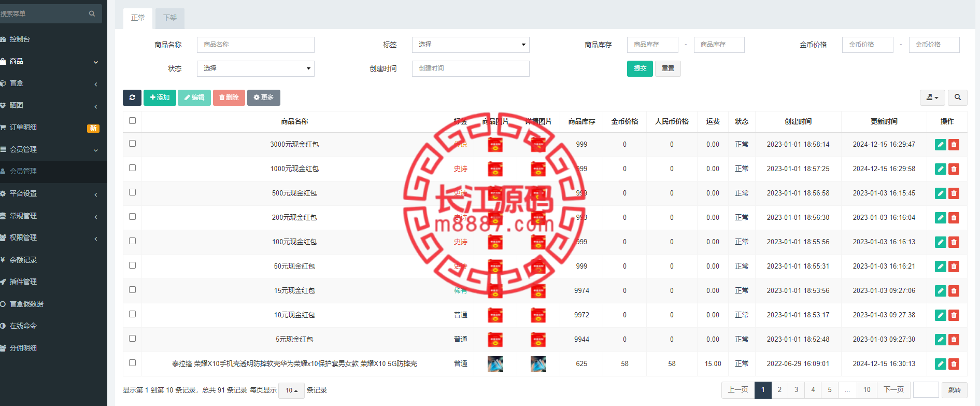Open the 状态 select dropdown

coord(255,68)
